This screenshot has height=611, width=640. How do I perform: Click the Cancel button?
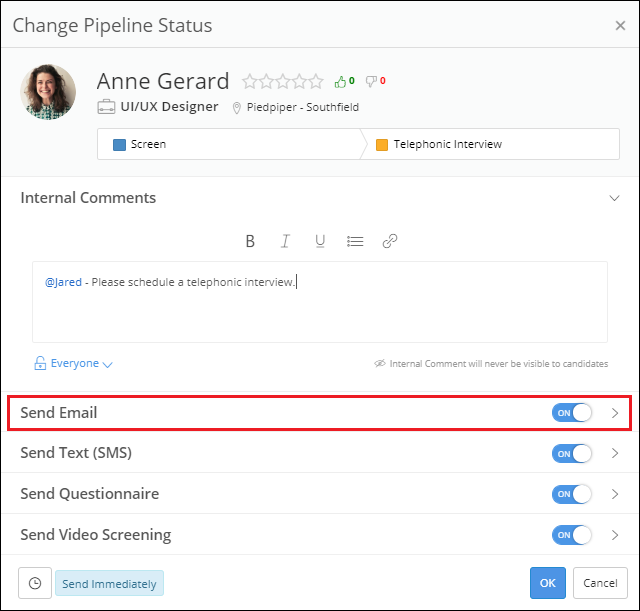point(600,583)
